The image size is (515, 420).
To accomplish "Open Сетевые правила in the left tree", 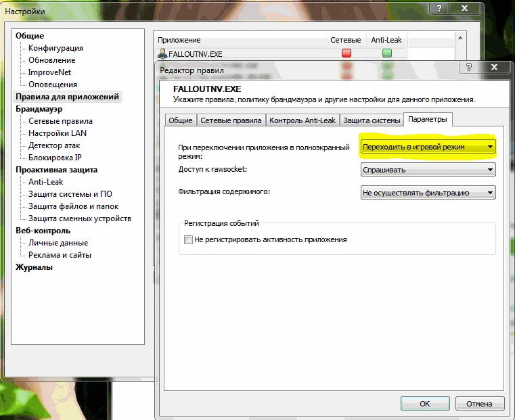I will [x=60, y=121].
